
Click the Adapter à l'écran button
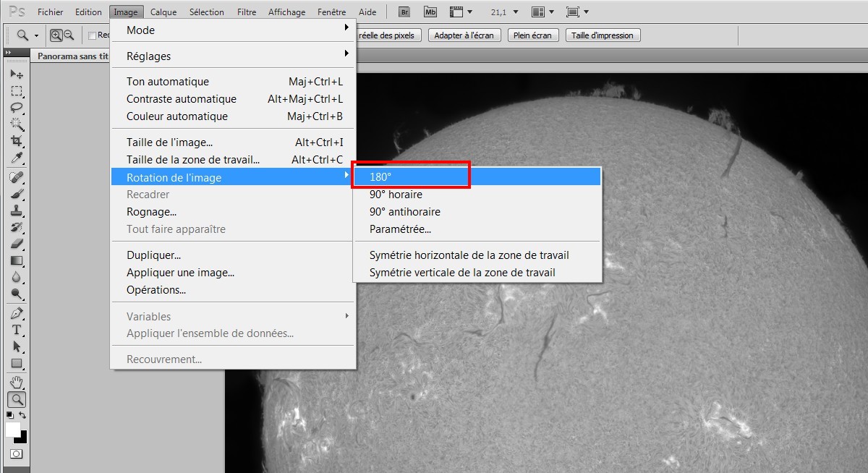tap(465, 35)
